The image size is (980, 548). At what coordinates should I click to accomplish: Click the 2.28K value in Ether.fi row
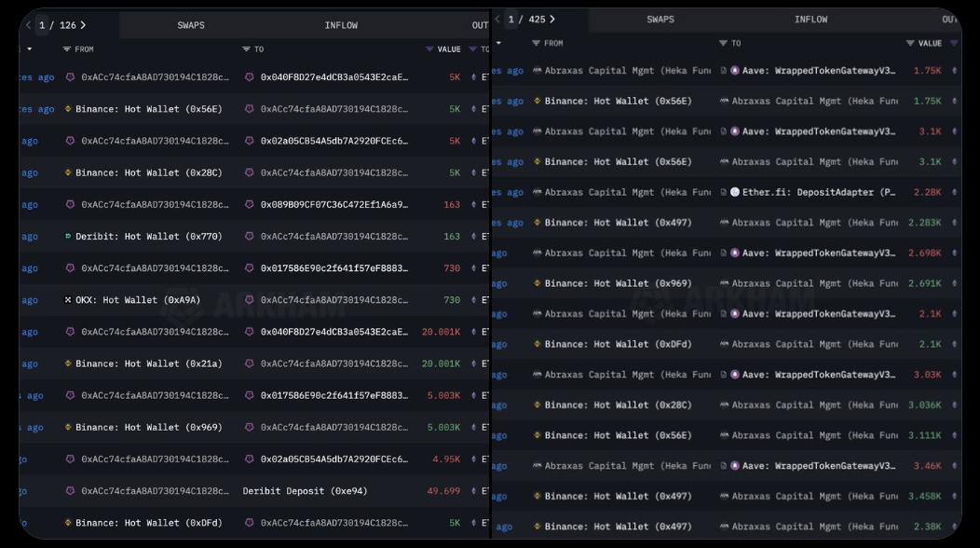click(x=927, y=192)
